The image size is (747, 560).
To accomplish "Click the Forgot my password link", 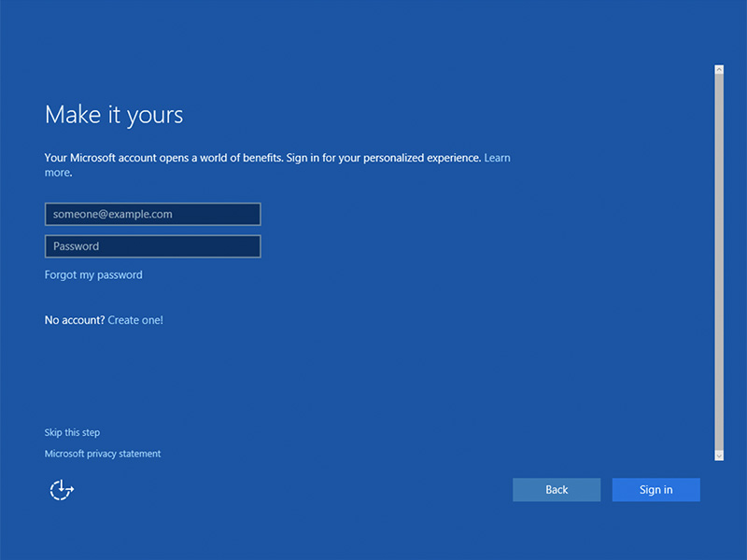I will [93, 275].
